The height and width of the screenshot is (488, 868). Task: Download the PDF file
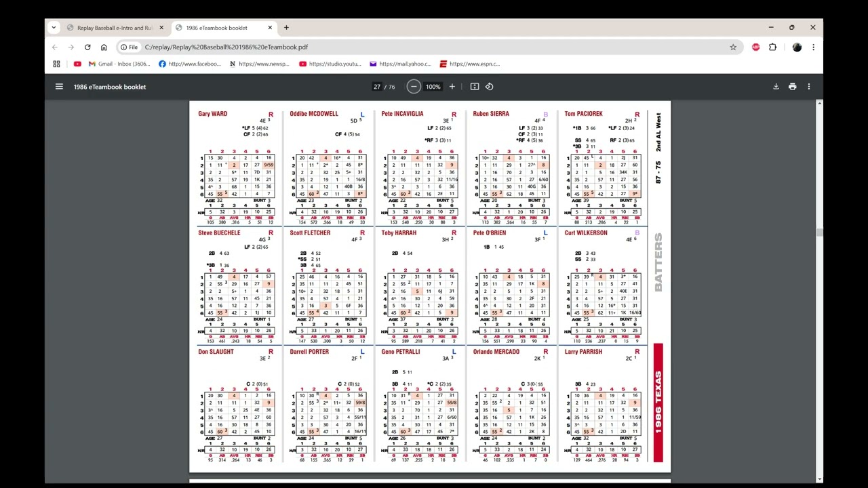776,87
